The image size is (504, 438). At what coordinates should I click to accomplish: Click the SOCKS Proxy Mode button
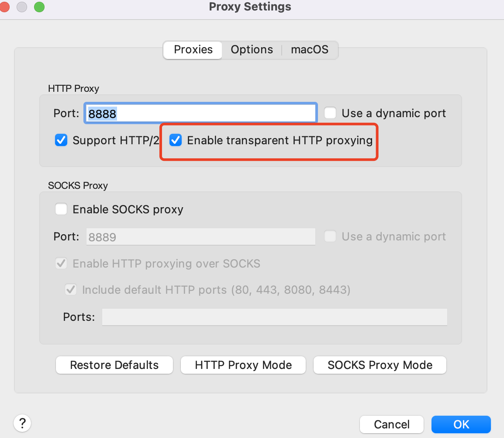click(x=380, y=365)
